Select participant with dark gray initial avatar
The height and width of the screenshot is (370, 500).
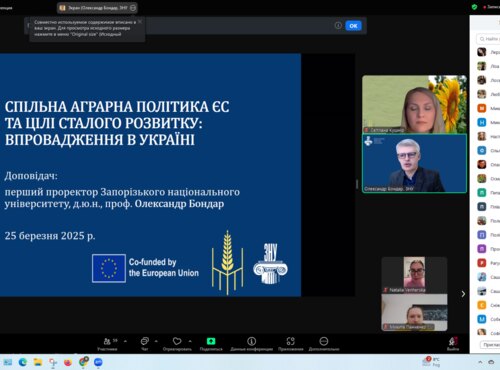point(482,207)
